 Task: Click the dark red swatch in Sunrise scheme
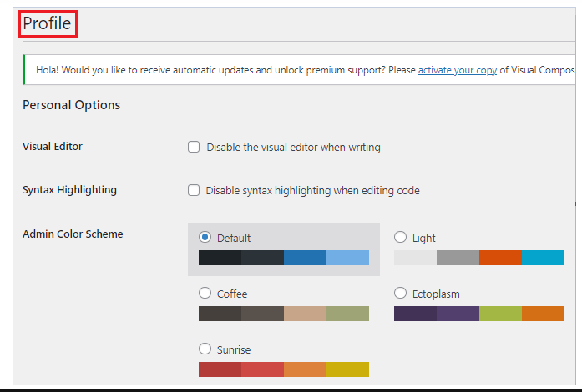click(220, 369)
